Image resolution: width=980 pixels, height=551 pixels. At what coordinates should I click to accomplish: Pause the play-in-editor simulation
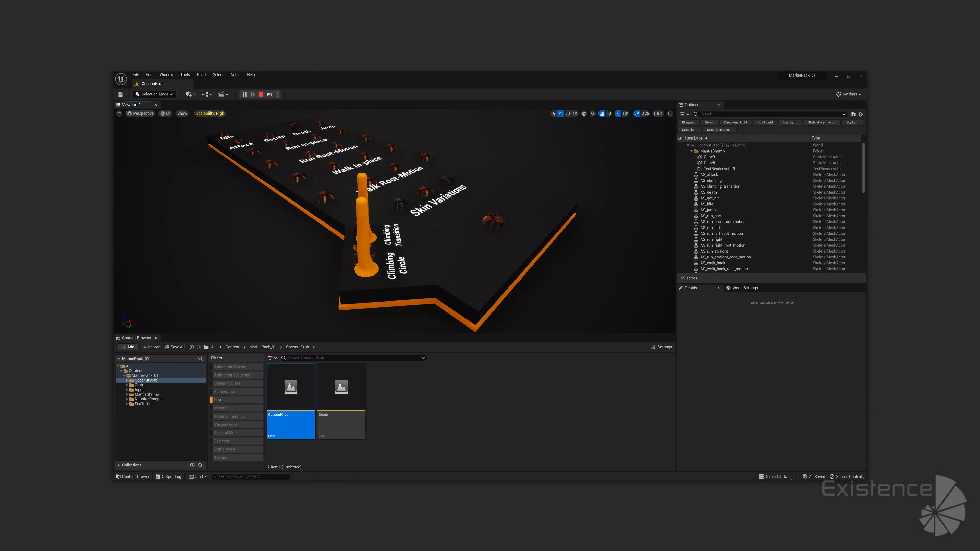click(245, 94)
